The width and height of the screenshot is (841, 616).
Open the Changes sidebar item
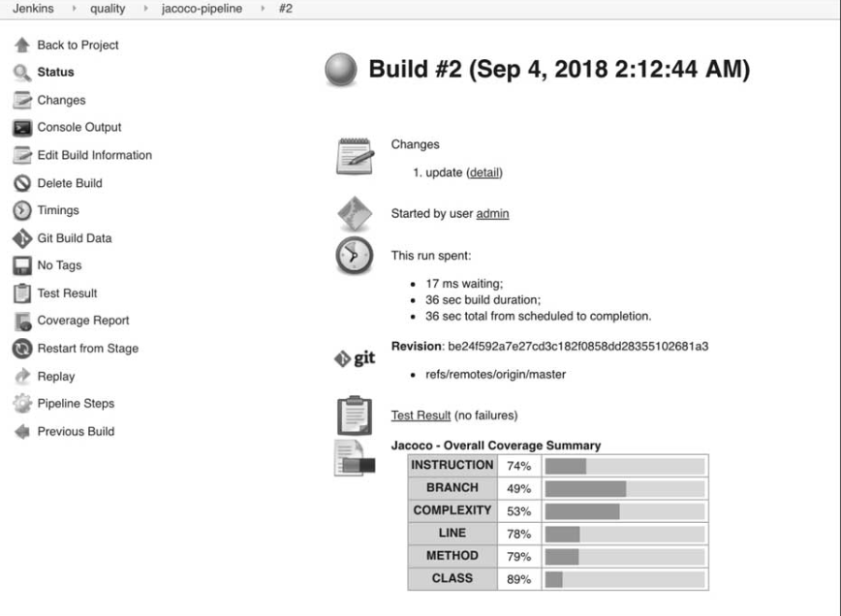pyautogui.click(x=61, y=101)
